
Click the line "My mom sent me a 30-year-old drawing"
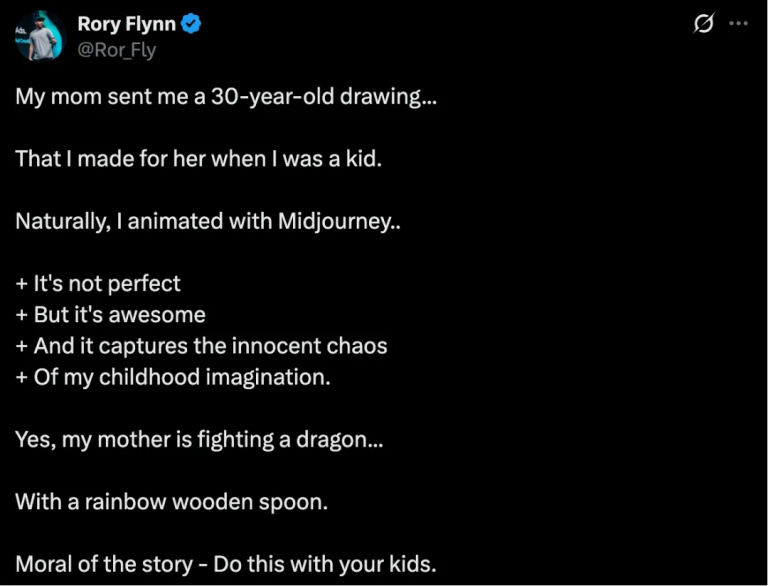pyautogui.click(x=226, y=100)
